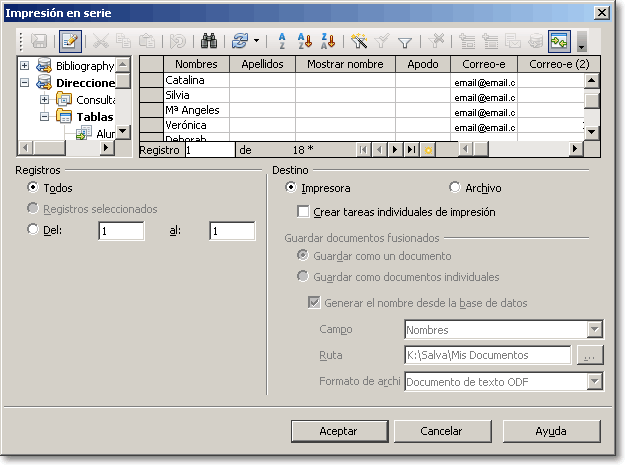Click the Save record toolbar icon
Screen dimensions: 625x465
click(x=39, y=41)
